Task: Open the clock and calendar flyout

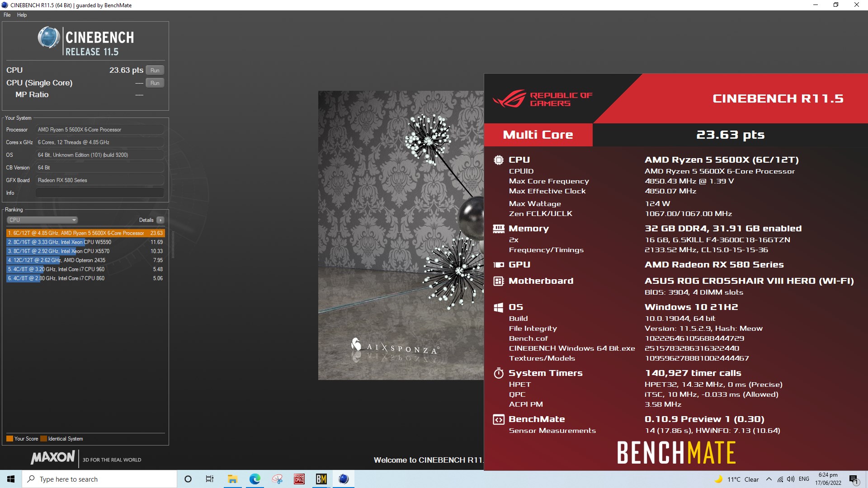Action: tap(828, 479)
